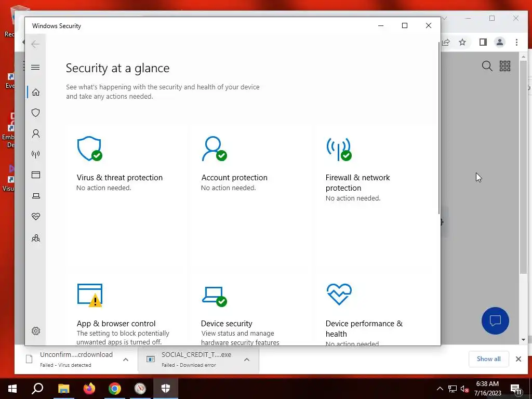Open Family options people icon in sidebar
The height and width of the screenshot is (399, 532).
[x=36, y=238]
